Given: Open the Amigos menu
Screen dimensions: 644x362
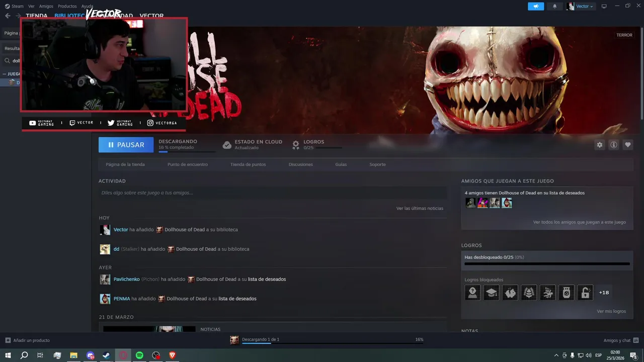Looking at the screenshot, I should (46, 6).
